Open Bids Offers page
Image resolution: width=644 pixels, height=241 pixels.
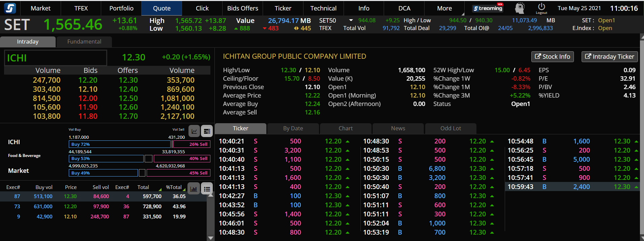[243, 8]
